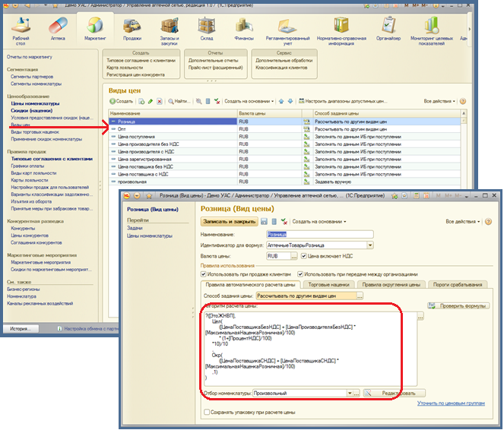The image size is (504, 430).
Task: Expand Отбор номенклатуры dropdown arrow
Action: pyautogui.click(x=350, y=393)
